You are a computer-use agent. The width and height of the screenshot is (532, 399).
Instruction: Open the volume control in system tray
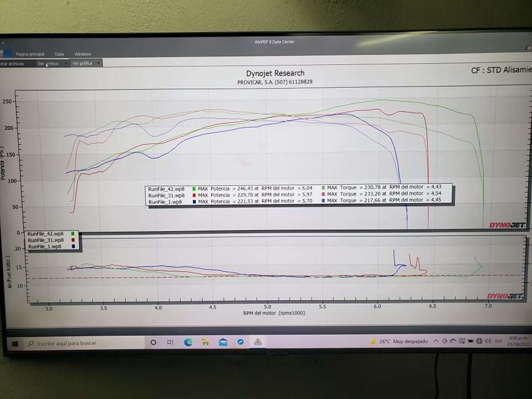488,341
